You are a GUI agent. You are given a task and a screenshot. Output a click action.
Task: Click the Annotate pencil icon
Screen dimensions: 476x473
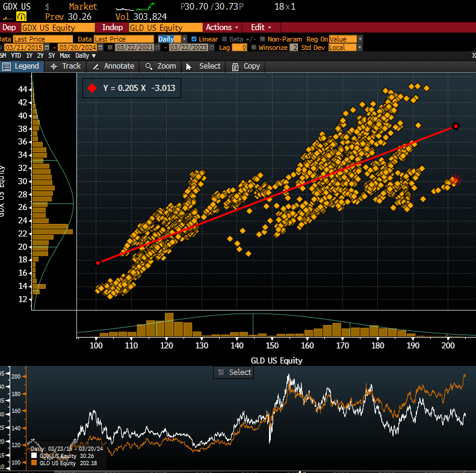96,67
